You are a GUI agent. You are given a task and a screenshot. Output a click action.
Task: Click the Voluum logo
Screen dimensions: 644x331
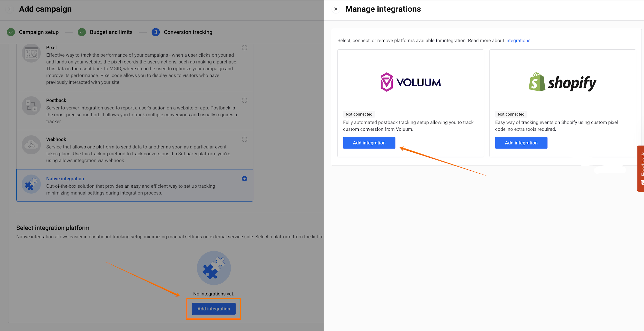pos(411,82)
